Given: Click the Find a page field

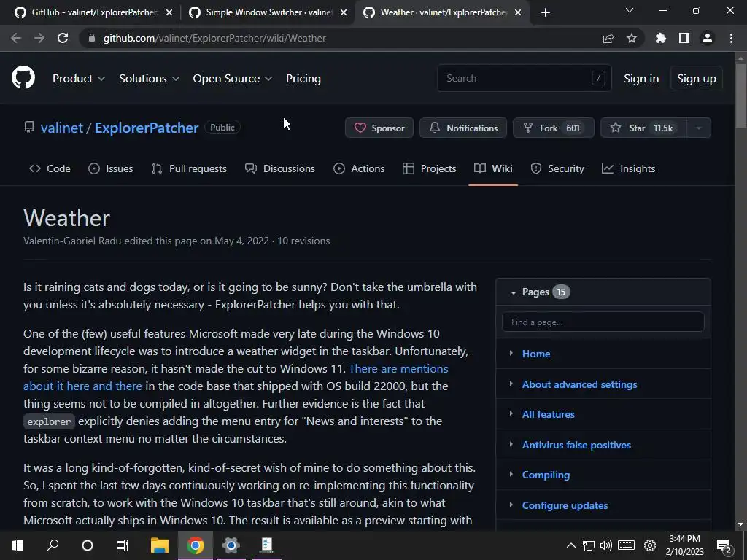Looking at the screenshot, I should [603, 322].
